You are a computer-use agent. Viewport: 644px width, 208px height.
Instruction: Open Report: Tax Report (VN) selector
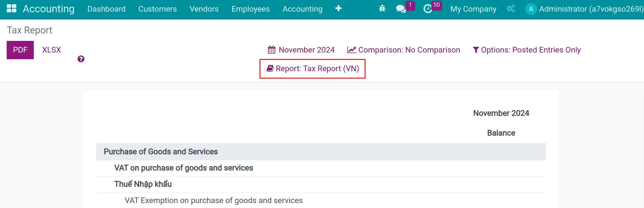(313, 69)
